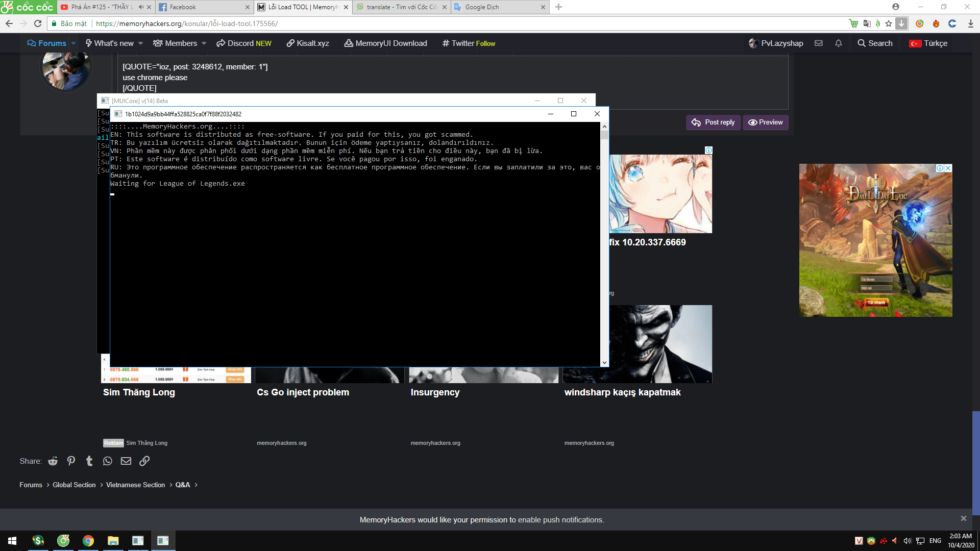Click the console window vertical scrollbar

[604, 244]
